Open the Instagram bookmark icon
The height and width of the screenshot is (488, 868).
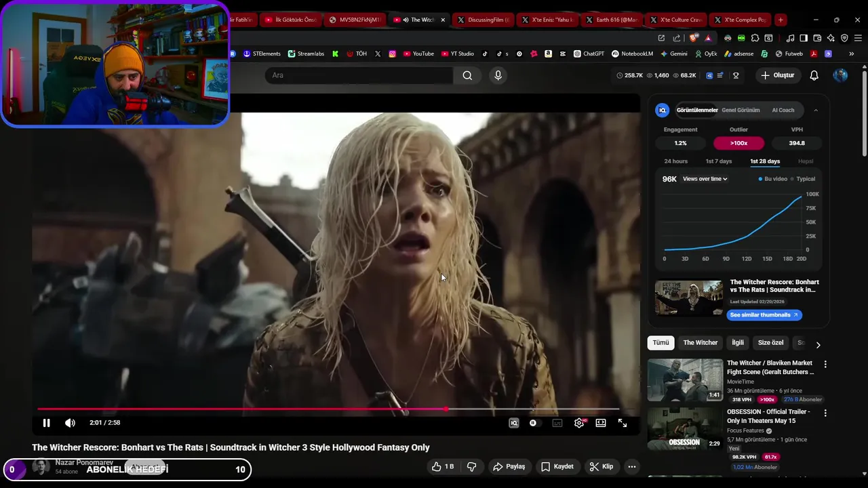tap(392, 54)
